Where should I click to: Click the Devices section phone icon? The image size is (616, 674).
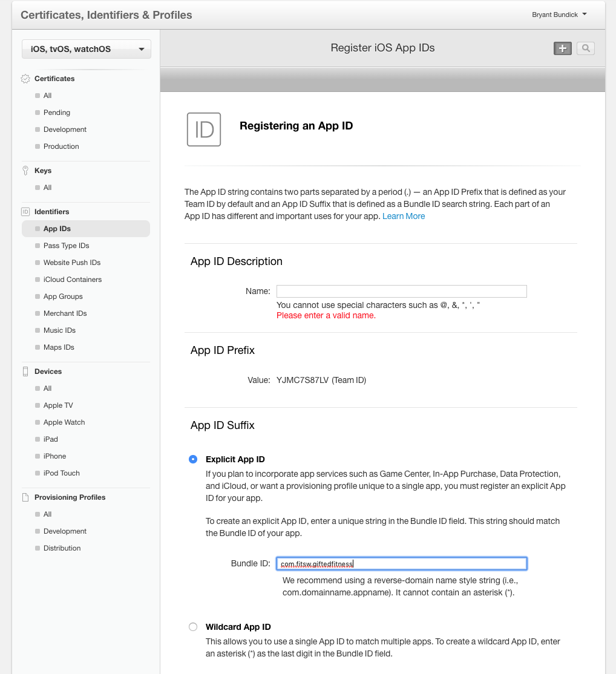click(25, 371)
